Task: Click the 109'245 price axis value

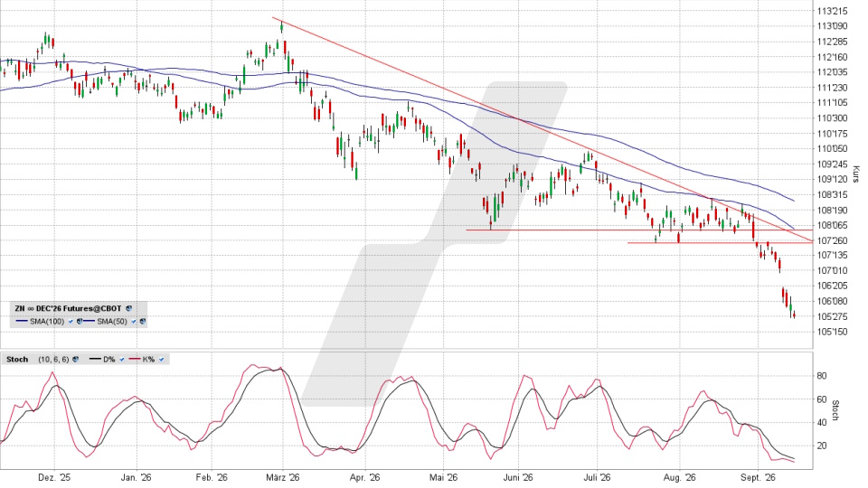Action: click(x=833, y=164)
